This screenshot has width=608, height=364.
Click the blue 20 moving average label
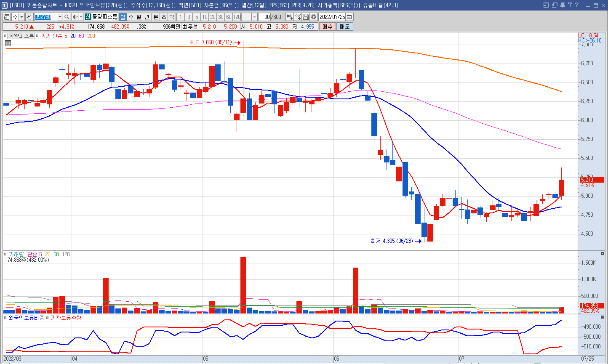click(73, 36)
